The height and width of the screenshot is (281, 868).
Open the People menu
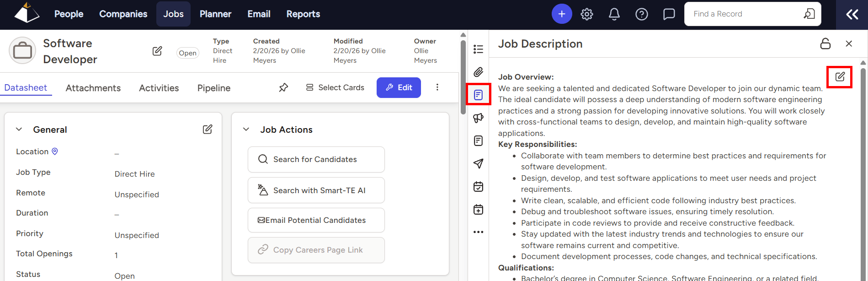(x=69, y=14)
